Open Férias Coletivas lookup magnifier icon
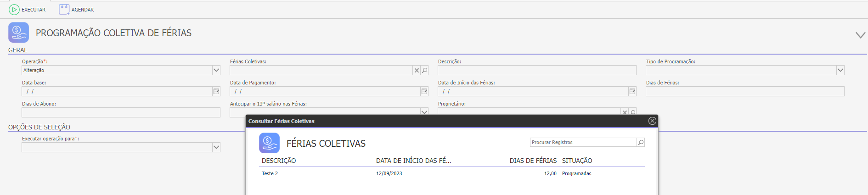868x195 pixels. pyautogui.click(x=425, y=70)
